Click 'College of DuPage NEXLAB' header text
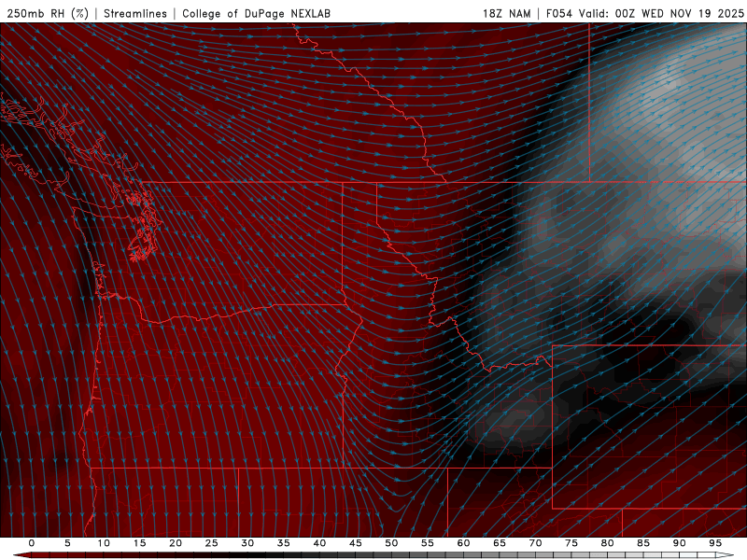Image resolution: width=747 pixels, height=560 pixels. [256, 13]
